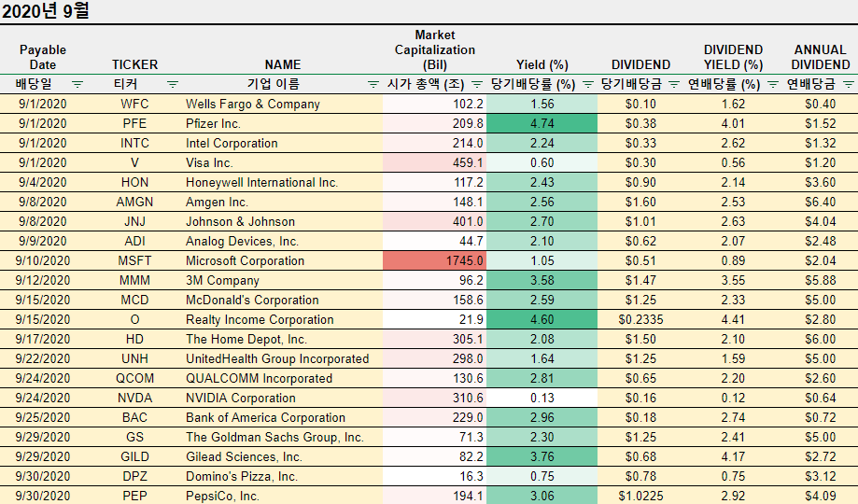Screen dimensions: 858x504
Task: Select the Gilead Sciences, Inc. cell
Action: (282, 457)
